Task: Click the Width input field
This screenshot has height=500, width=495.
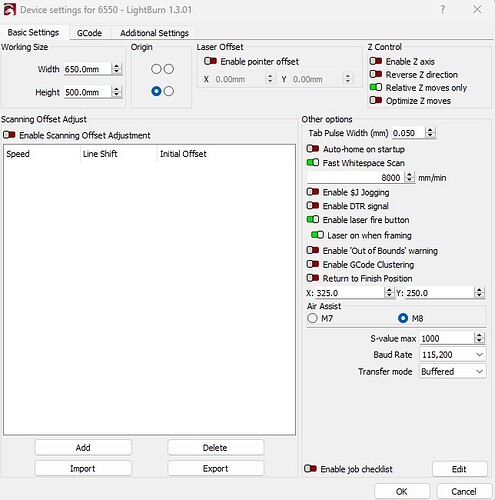Action: point(88,69)
